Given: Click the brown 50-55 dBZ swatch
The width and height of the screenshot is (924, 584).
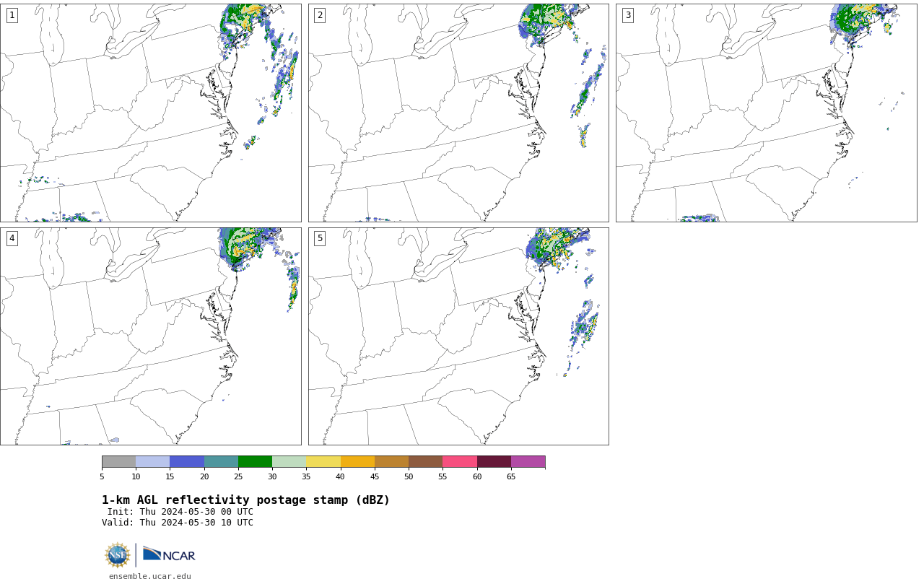Looking at the screenshot, I should point(425,462).
